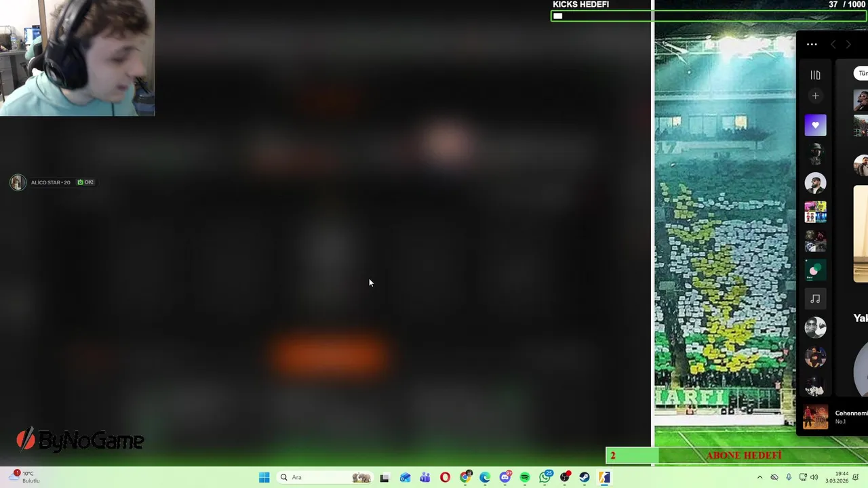868x488 pixels.
Task: Open Chrome from the taskbar
Action: 465,477
